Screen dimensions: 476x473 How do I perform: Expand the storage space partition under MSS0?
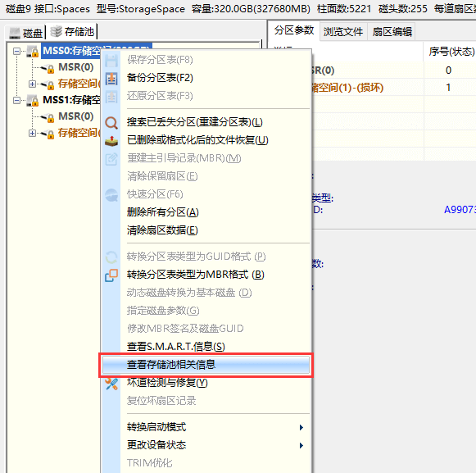tap(32, 84)
